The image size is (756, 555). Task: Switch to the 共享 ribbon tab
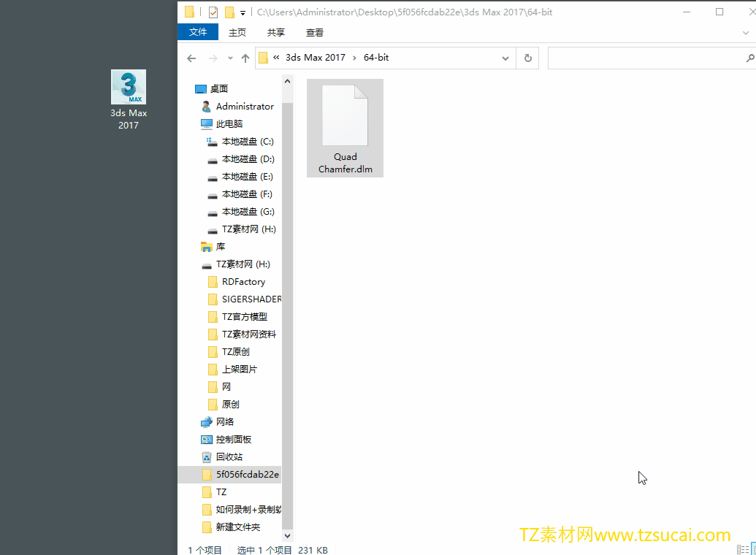click(276, 32)
